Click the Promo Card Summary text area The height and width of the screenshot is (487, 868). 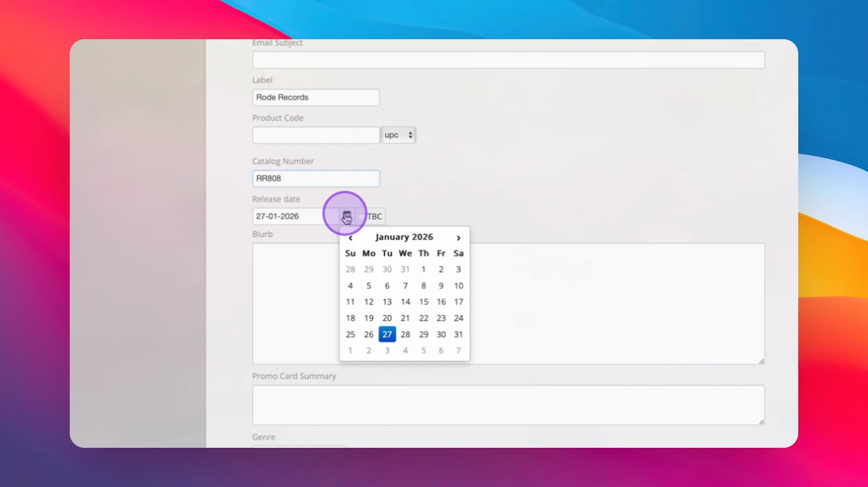(x=508, y=405)
